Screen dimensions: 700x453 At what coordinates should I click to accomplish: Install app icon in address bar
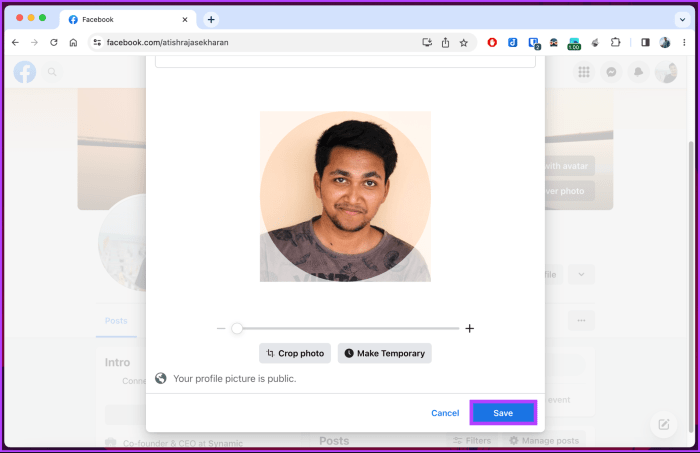coord(427,42)
